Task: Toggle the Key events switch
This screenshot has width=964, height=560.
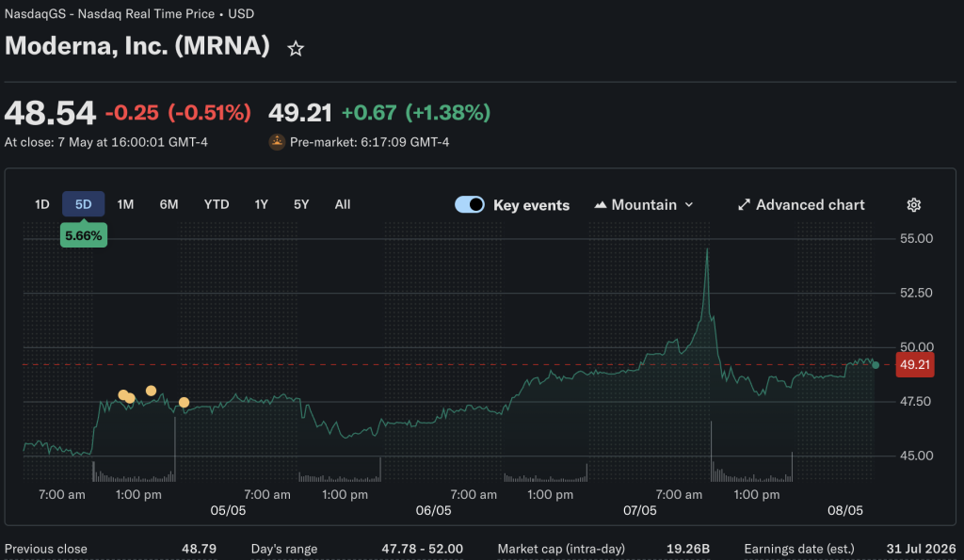Action: (x=470, y=204)
